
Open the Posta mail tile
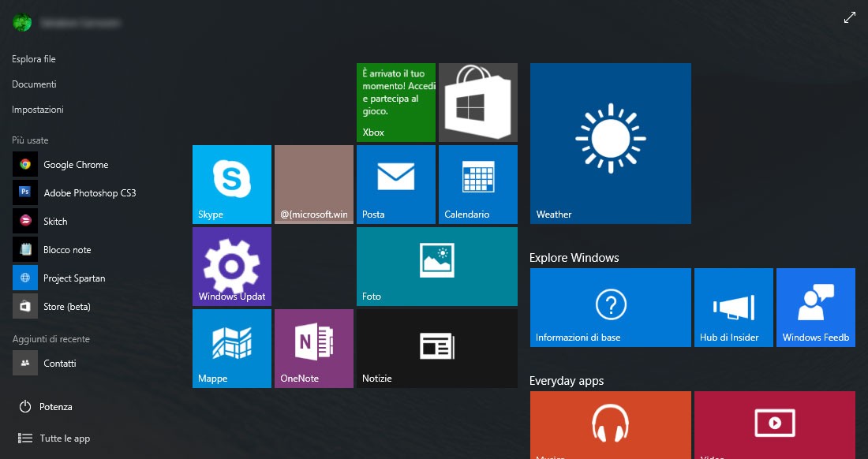click(x=396, y=185)
